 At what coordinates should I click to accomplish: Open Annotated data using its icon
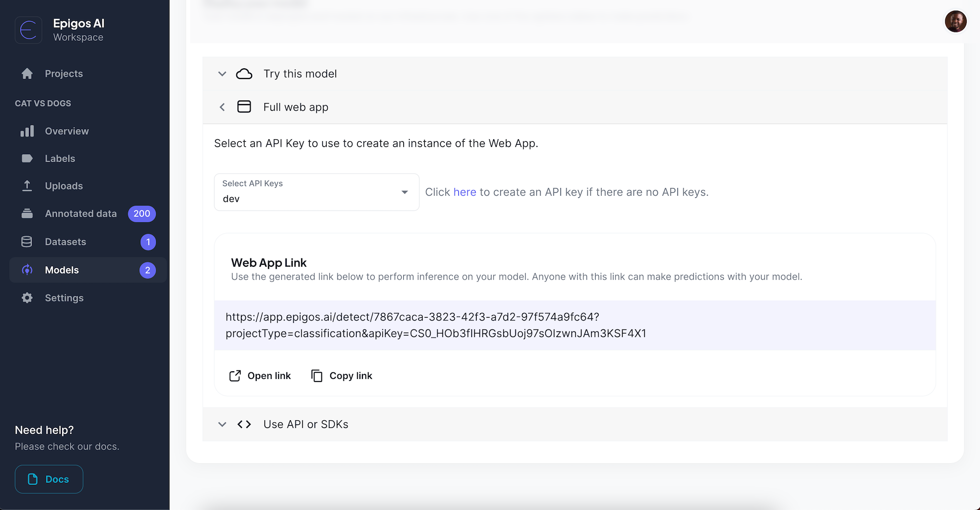click(27, 213)
